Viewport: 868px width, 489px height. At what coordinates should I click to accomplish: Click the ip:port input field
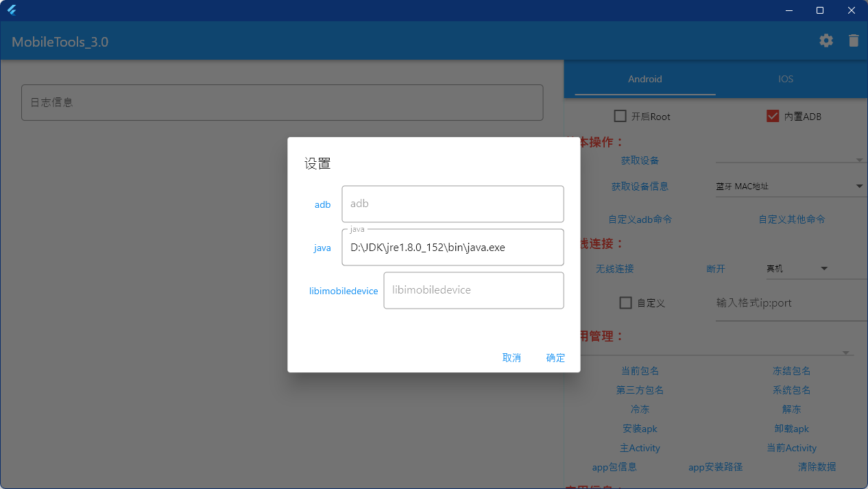coord(792,302)
